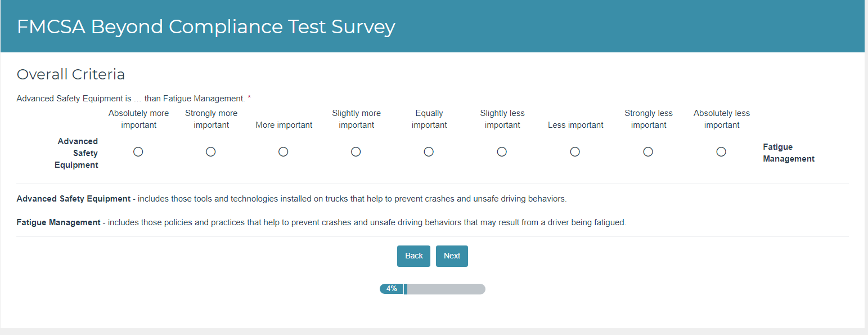Click the 'Overall Criteria' section heading
The width and height of the screenshot is (868, 335).
(x=71, y=74)
